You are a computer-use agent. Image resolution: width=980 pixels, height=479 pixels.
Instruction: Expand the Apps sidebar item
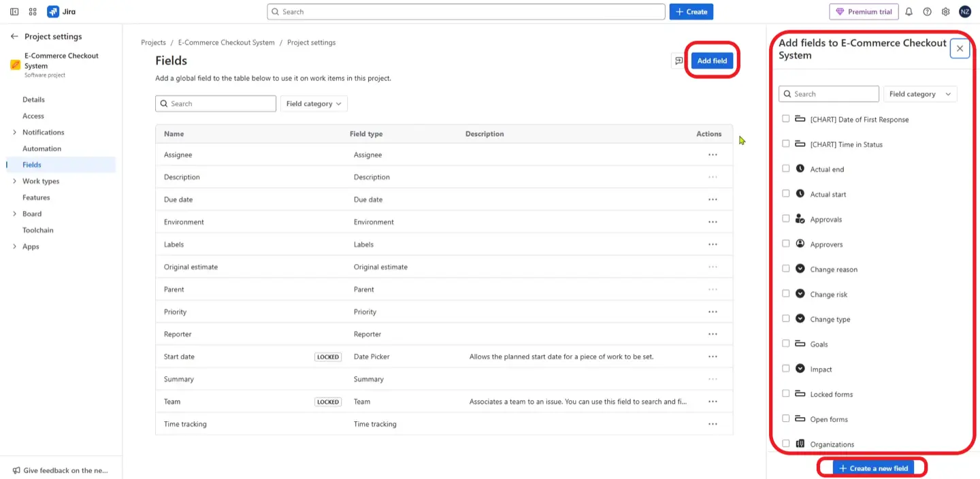(14, 246)
